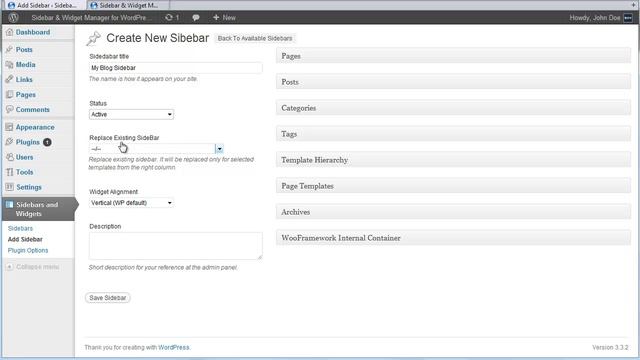The height and width of the screenshot is (360, 640).
Task: Expand the Posts panel on the right
Action: point(453,82)
